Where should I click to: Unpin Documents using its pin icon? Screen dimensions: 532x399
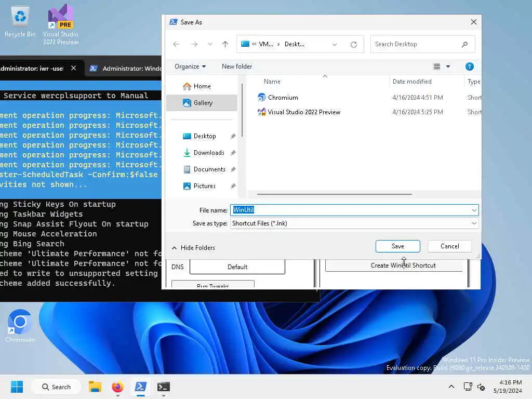coord(233,169)
